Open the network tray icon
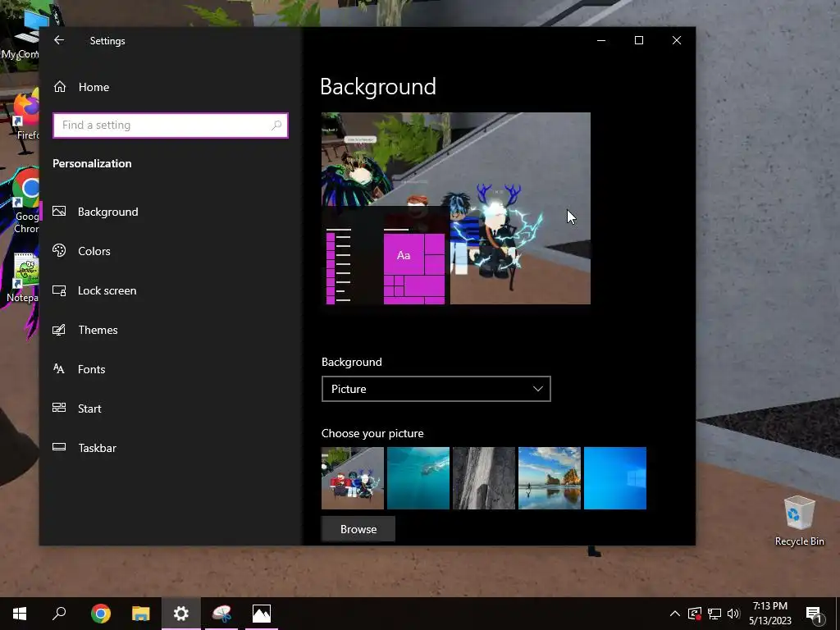This screenshot has height=630, width=840. click(x=714, y=614)
